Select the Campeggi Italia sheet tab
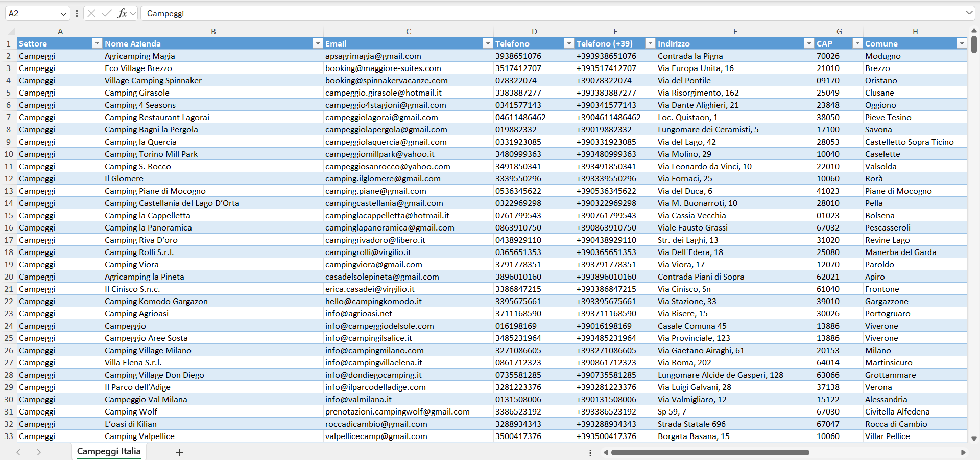This screenshot has width=980, height=460. [x=109, y=451]
